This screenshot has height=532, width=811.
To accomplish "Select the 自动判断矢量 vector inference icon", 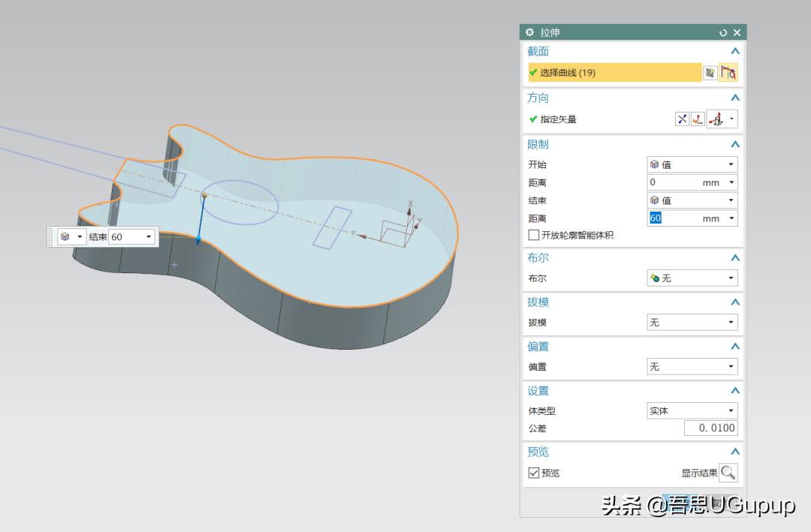I will click(x=716, y=119).
